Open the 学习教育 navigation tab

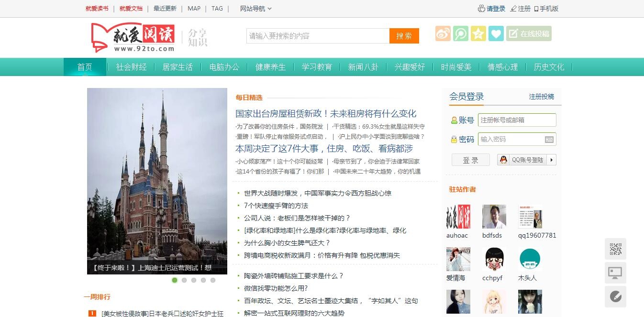click(x=317, y=67)
